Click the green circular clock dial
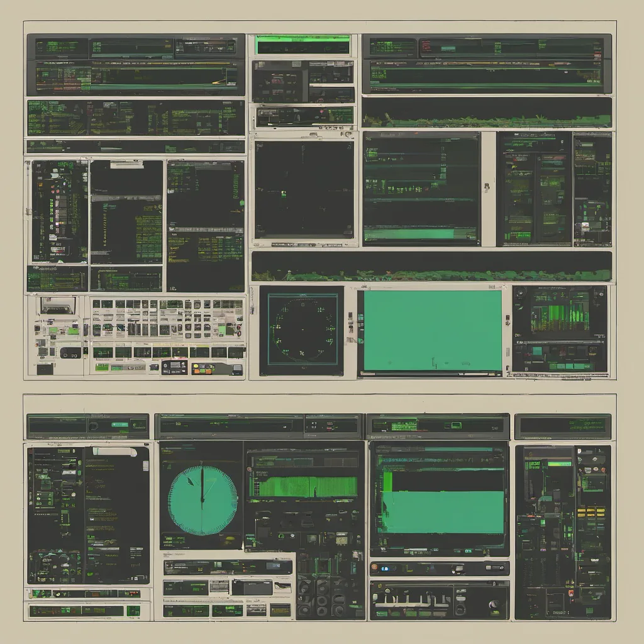 [203, 501]
